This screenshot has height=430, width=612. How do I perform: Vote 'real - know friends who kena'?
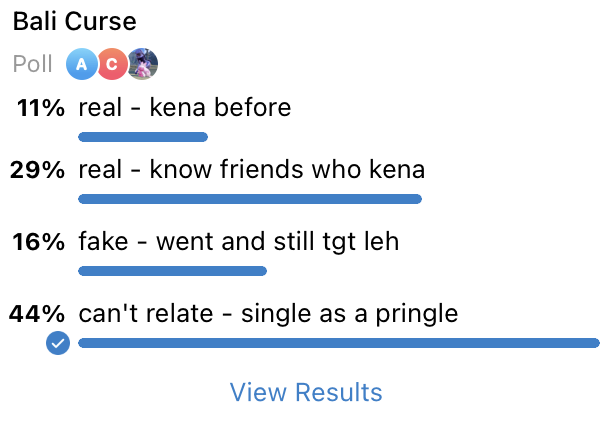[251, 170]
